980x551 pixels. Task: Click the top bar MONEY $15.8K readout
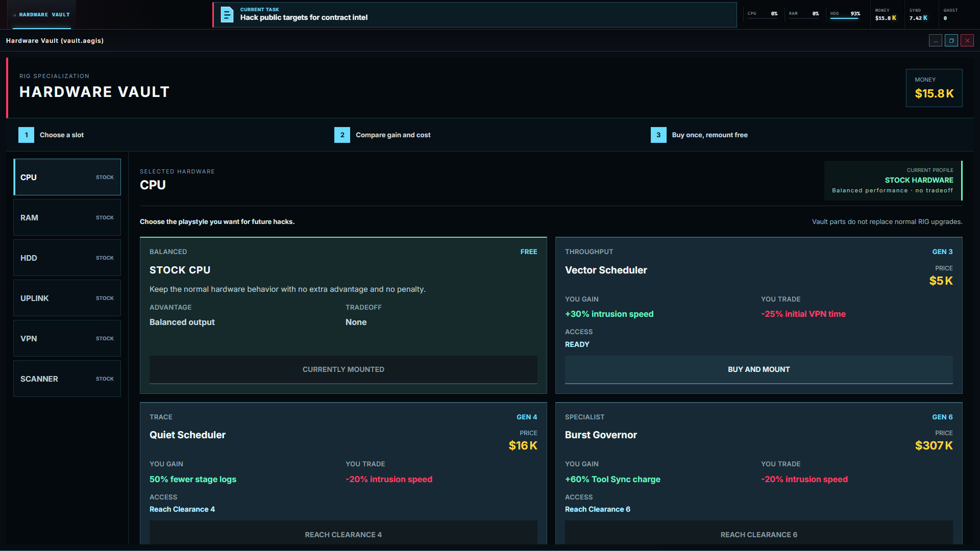886,14
